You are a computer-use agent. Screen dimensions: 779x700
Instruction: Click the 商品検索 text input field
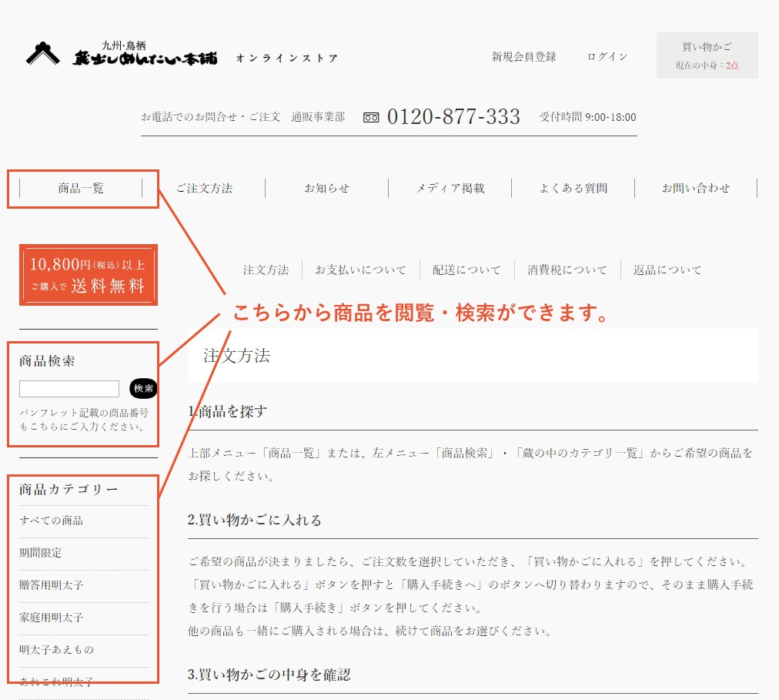pyautogui.click(x=69, y=389)
